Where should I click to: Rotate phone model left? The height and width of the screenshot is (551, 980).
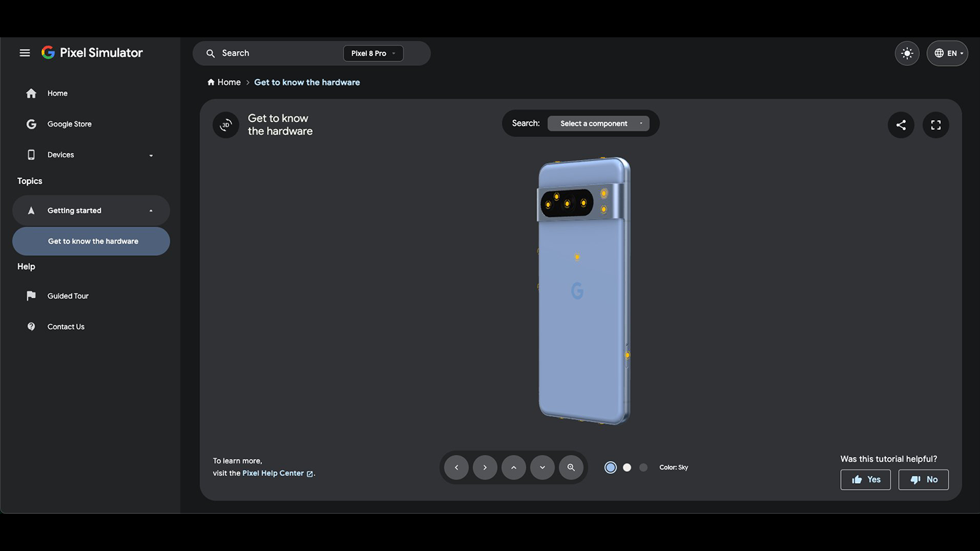point(456,467)
